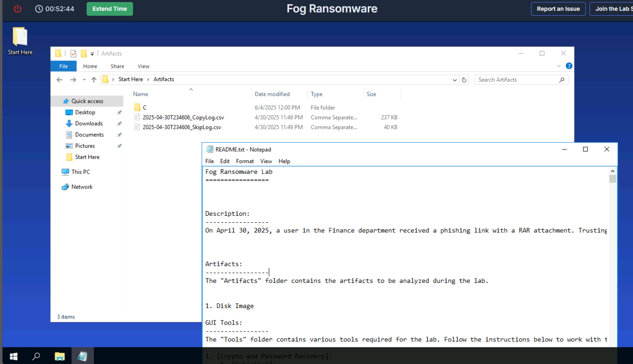This screenshot has width=633, height=364.
Task: Go up one folder level with Up arrow
Action: coord(94,80)
